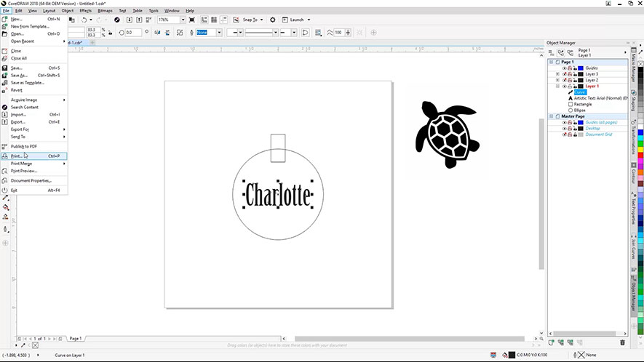644x362 pixels.
Task: Toggle visibility eye of Desktop layer
Action: (x=564, y=129)
